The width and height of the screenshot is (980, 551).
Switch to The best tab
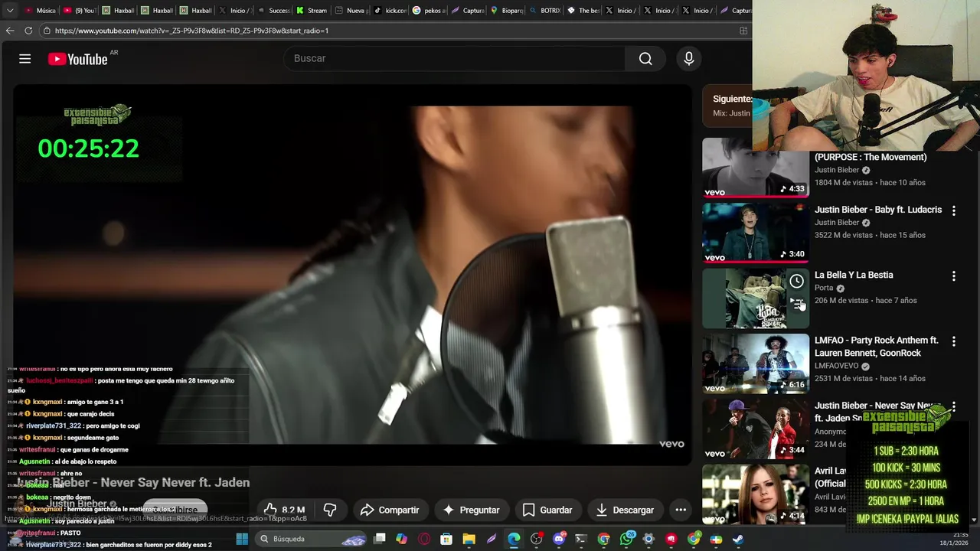[584, 10]
